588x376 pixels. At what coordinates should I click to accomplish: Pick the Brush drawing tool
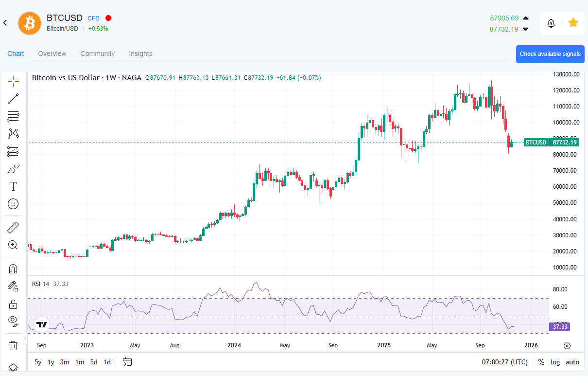tap(13, 168)
